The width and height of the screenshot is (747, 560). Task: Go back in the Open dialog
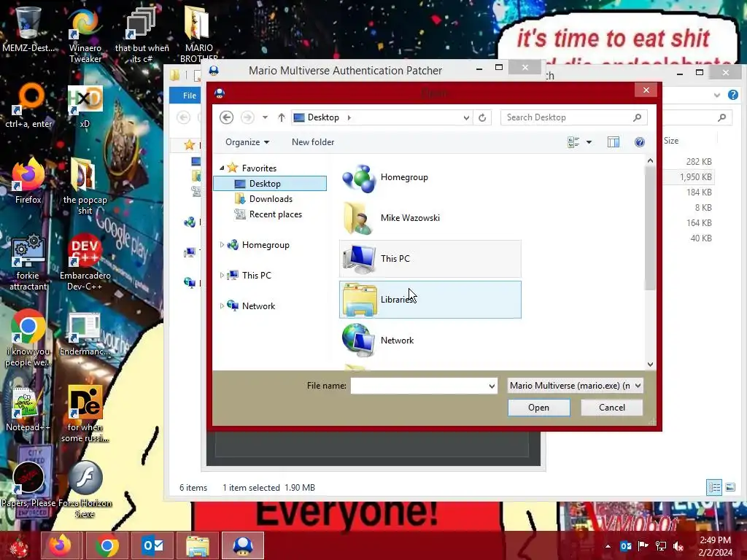coord(226,117)
